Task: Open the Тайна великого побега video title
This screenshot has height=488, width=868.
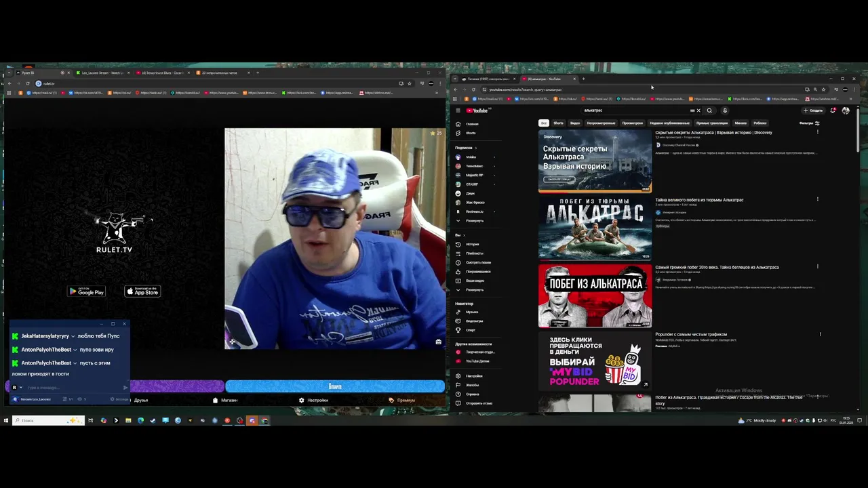Action: (699, 200)
